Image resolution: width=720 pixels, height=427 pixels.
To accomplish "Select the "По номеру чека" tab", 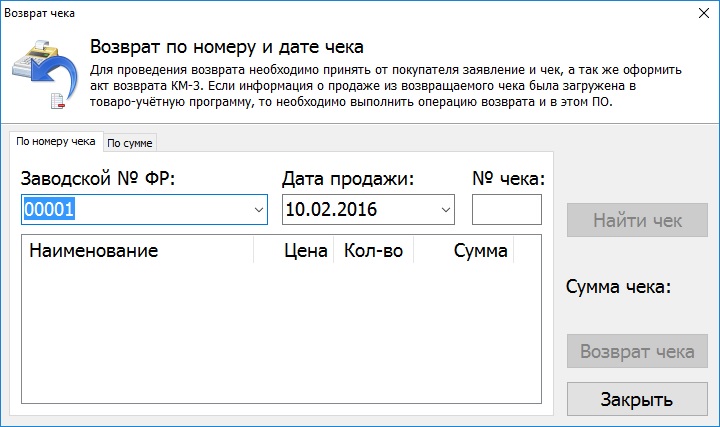I will coord(56,142).
